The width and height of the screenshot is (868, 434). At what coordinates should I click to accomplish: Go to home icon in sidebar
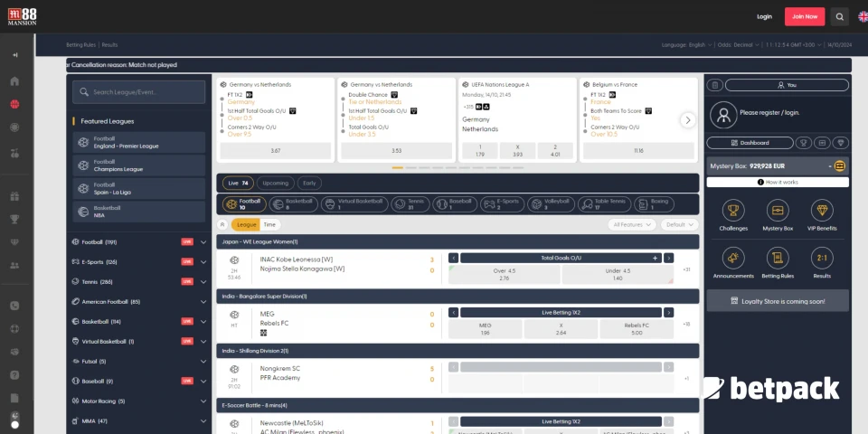tap(15, 81)
